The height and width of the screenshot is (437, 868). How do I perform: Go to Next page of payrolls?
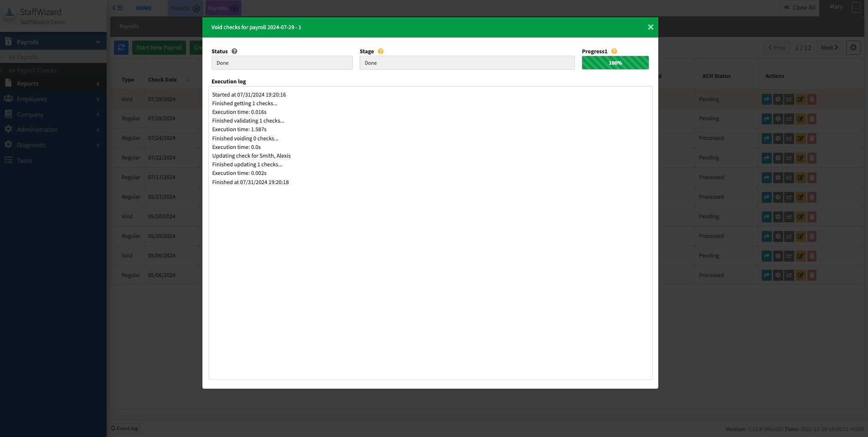(x=829, y=47)
